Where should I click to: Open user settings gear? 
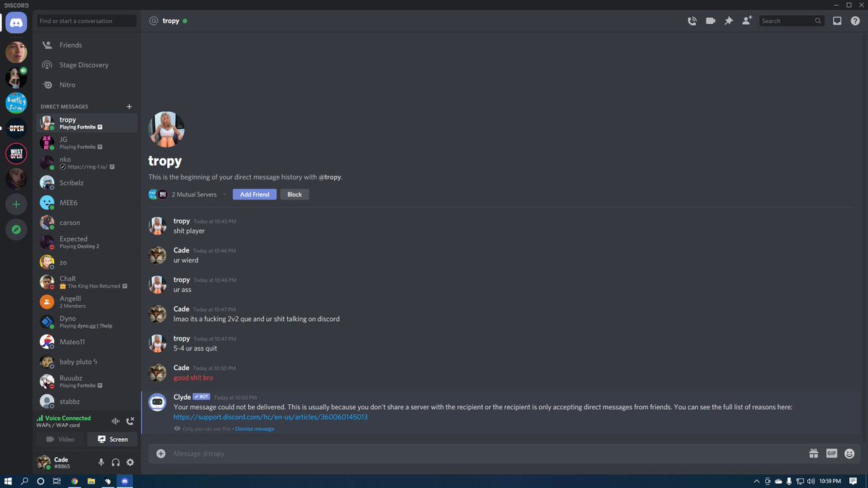[x=130, y=462]
